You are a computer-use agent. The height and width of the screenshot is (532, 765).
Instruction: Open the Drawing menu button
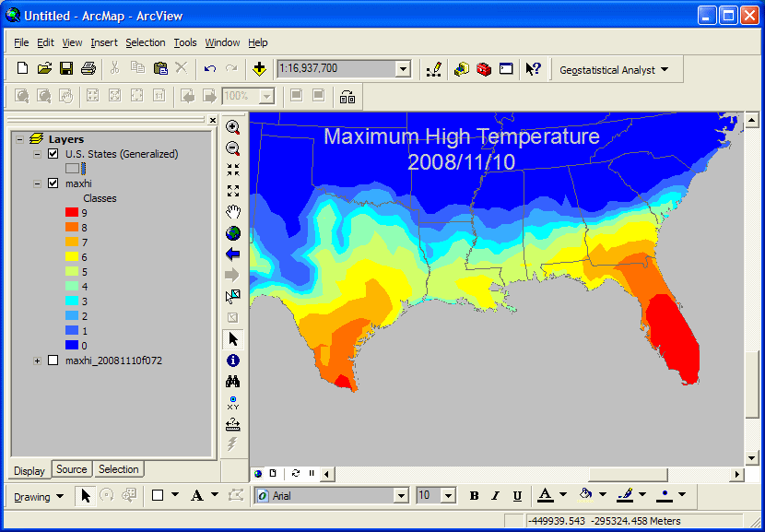click(39, 496)
